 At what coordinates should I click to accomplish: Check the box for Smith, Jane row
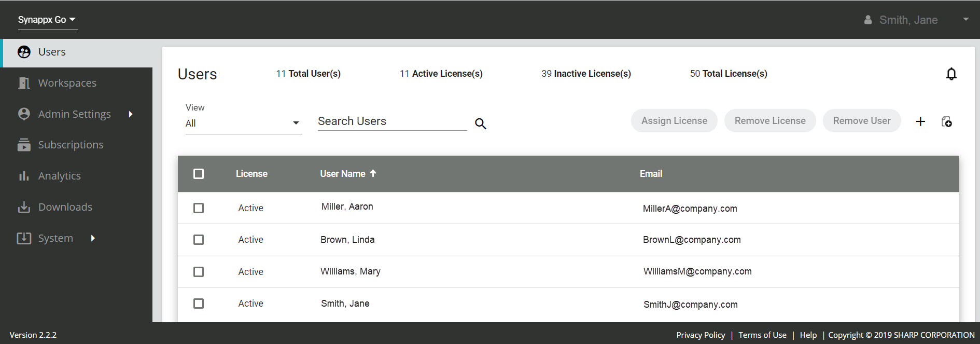tap(199, 304)
